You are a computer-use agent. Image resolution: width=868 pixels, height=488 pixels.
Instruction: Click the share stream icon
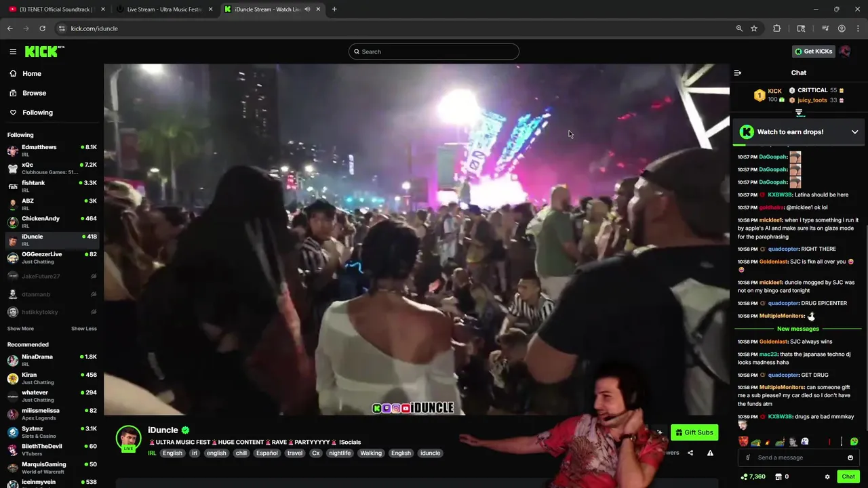click(690, 453)
